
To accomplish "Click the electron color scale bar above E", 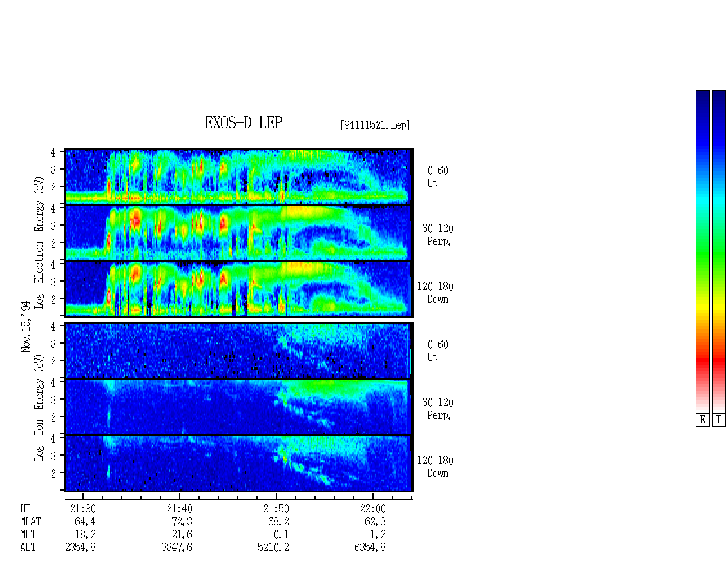I will [702, 251].
